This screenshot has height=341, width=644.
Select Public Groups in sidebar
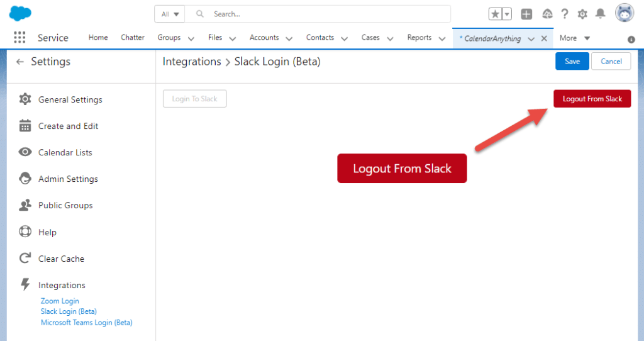click(65, 206)
